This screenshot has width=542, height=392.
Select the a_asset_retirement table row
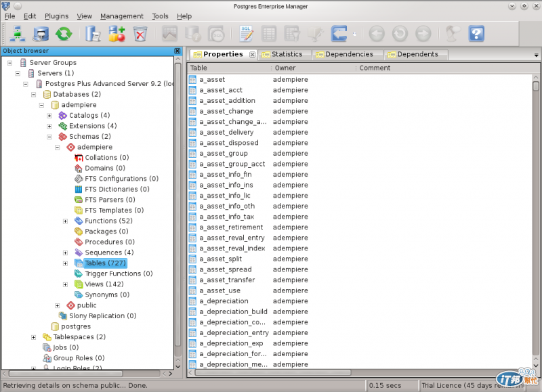pyautogui.click(x=231, y=227)
